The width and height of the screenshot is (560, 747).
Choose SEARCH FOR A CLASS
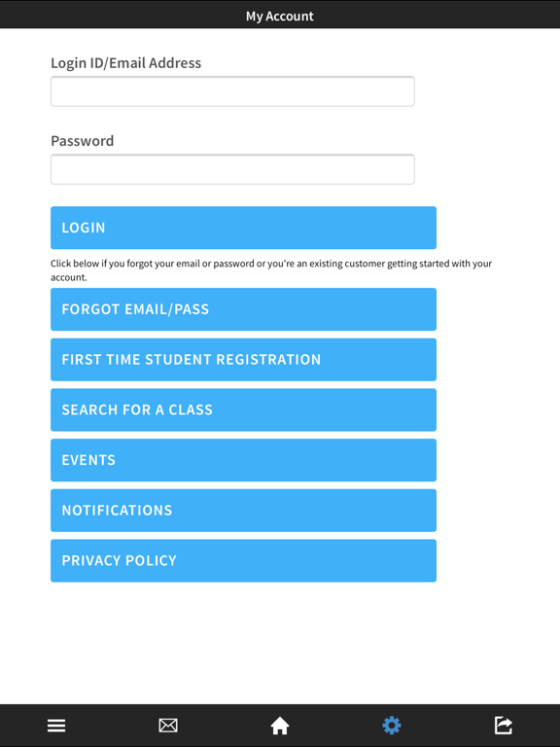click(243, 409)
